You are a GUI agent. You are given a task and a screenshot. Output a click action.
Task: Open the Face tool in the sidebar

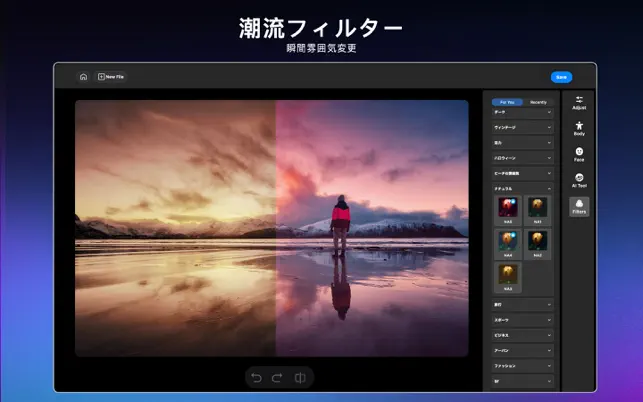point(579,155)
